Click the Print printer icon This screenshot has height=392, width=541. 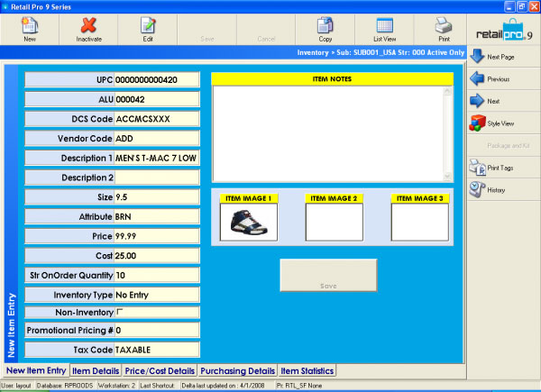[x=444, y=25]
